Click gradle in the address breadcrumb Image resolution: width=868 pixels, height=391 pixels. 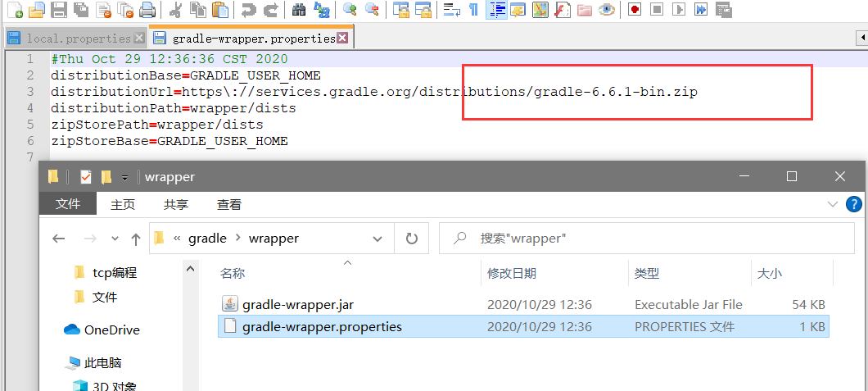tap(208, 239)
